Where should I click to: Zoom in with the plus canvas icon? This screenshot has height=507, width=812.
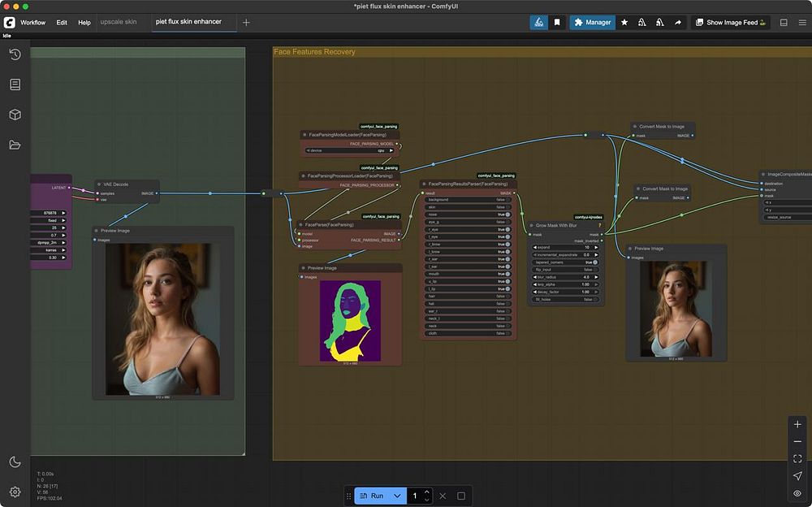(797, 424)
